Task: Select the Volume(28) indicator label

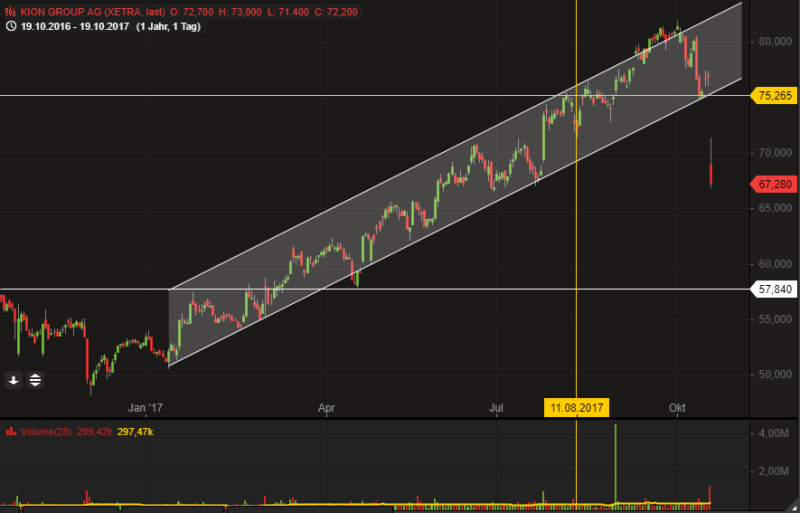Action: pos(46,432)
